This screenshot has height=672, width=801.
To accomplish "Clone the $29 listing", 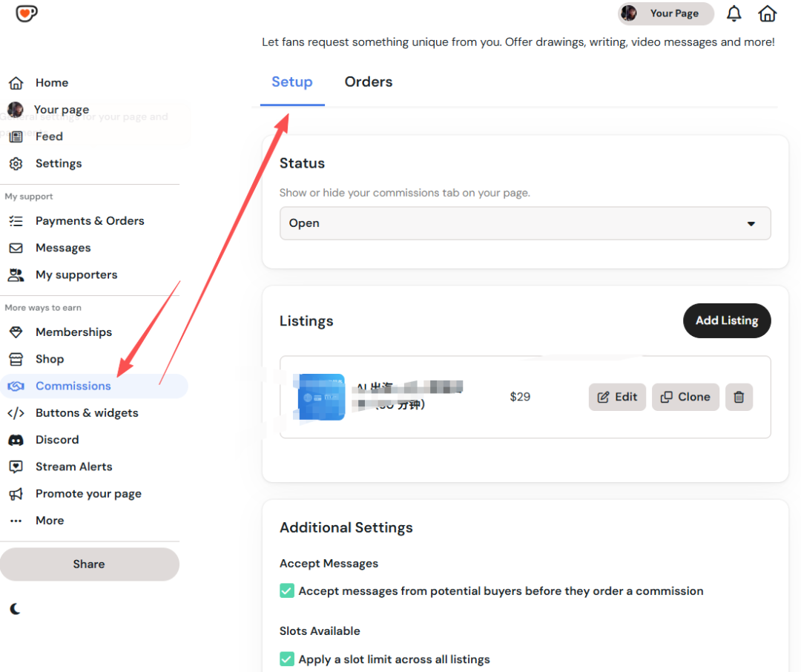I will point(685,397).
